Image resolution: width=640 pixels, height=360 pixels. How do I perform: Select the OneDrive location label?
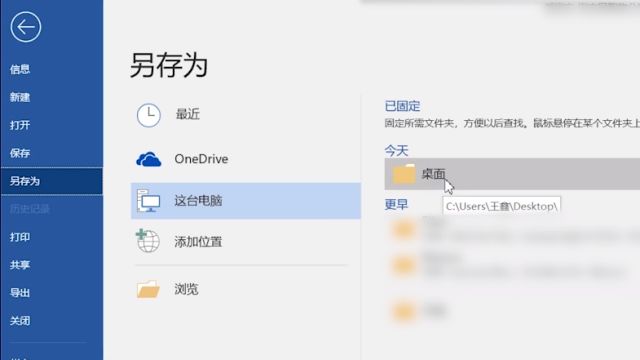(201, 159)
